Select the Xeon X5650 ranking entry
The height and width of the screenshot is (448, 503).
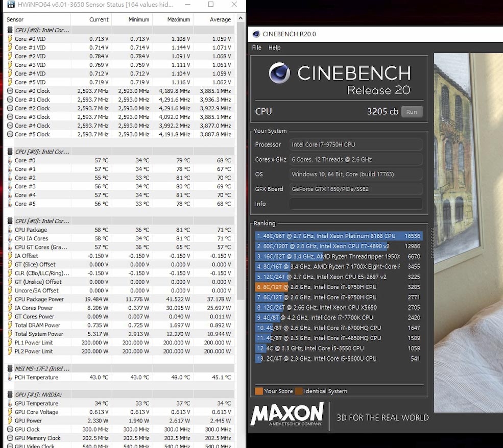tap(339, 307)
